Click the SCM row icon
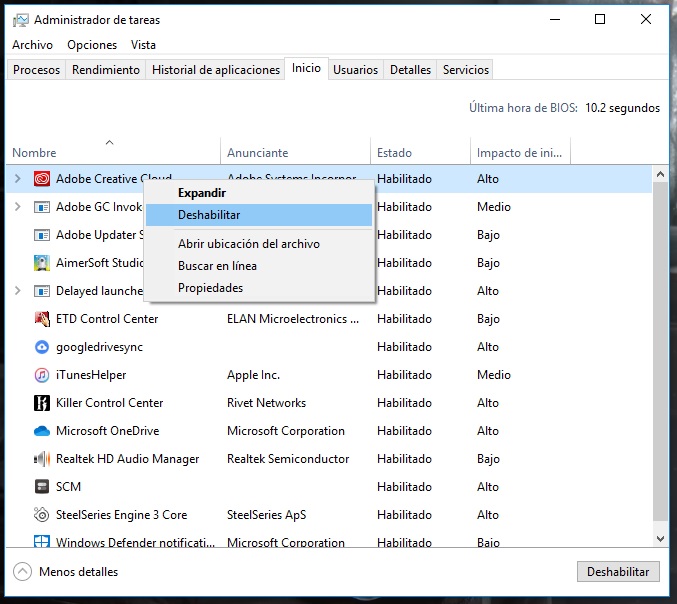 42,487
